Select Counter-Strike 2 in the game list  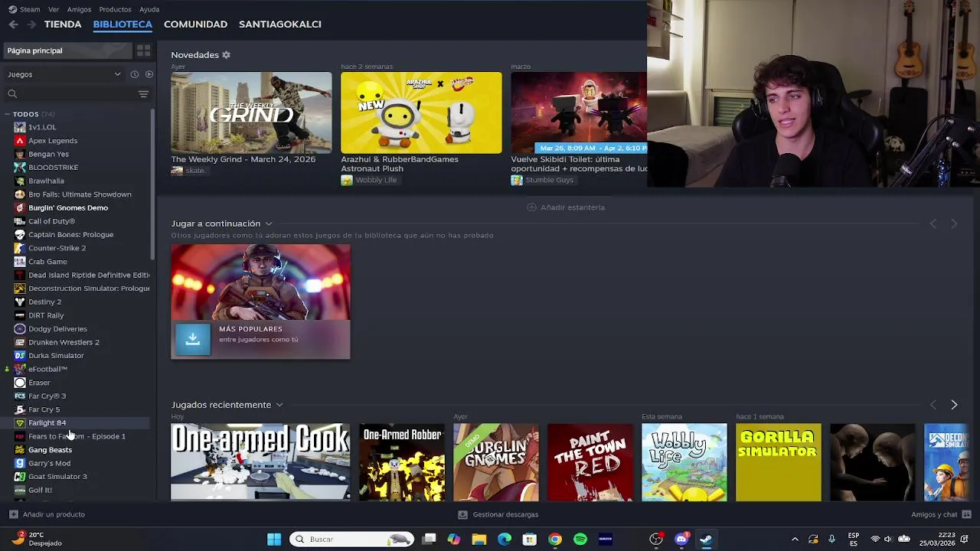tap(57, 248)
